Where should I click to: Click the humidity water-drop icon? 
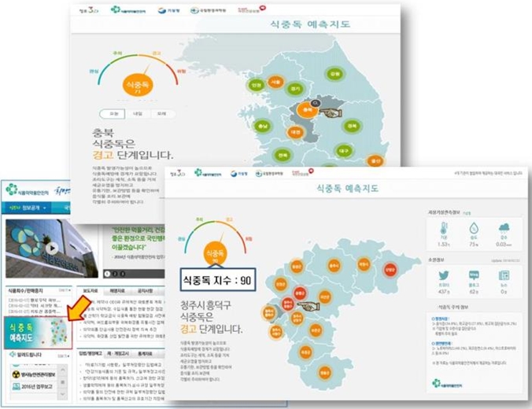click(474, 228)
